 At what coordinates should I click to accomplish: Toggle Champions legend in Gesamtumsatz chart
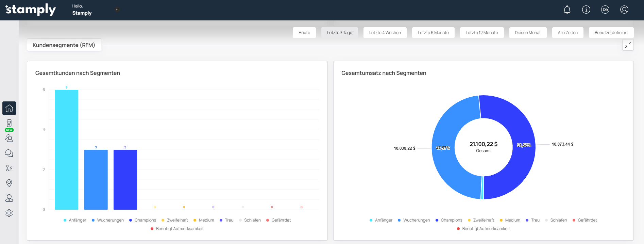[x=448, y=220]
